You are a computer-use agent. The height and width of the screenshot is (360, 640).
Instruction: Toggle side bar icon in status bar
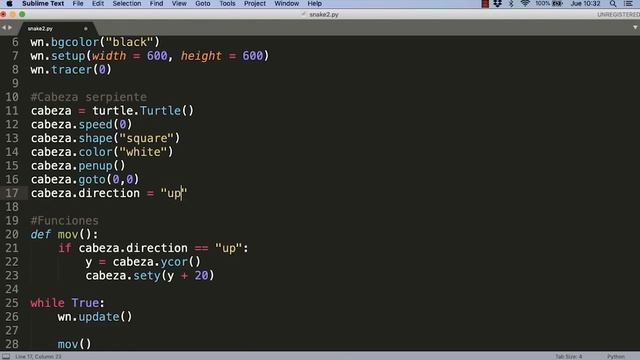tap(6, 356)
